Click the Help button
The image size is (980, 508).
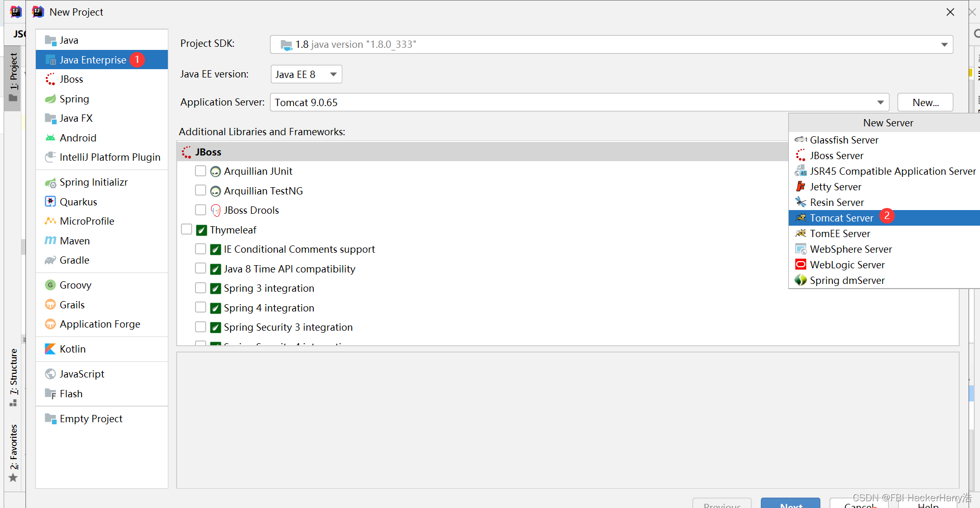[x=928, y=503]
